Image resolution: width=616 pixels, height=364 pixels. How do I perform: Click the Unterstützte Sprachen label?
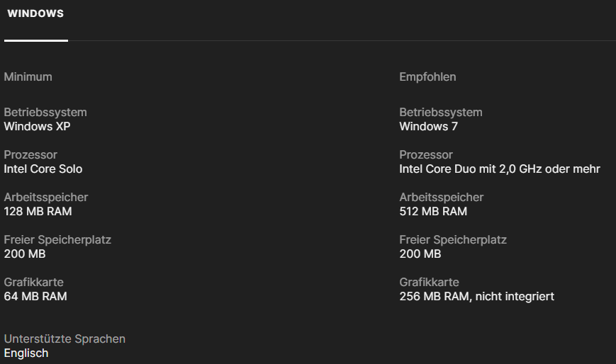click(65, 339)
